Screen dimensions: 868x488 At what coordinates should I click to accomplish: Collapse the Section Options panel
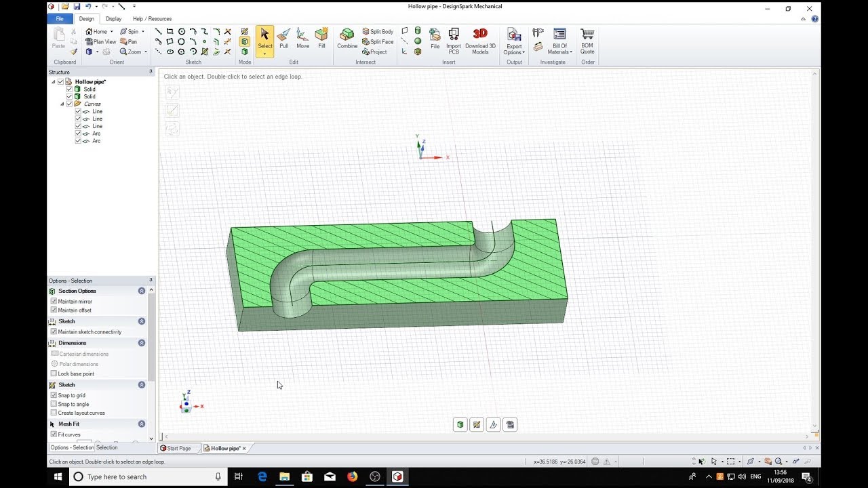coord(142,291)
